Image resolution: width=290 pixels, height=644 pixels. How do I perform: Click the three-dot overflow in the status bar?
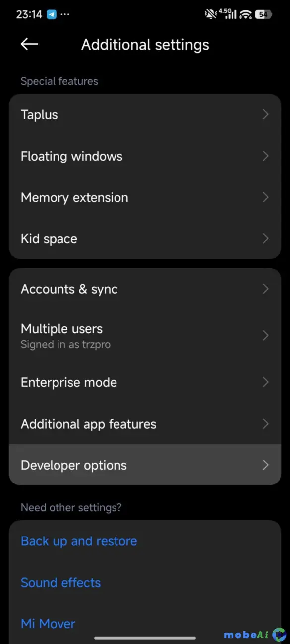pos(65,14)
